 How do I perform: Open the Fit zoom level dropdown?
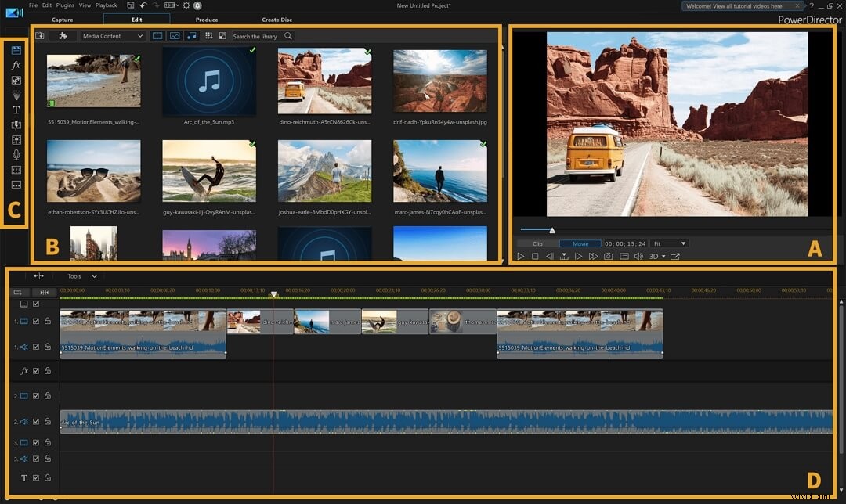[x=667, y=243]
